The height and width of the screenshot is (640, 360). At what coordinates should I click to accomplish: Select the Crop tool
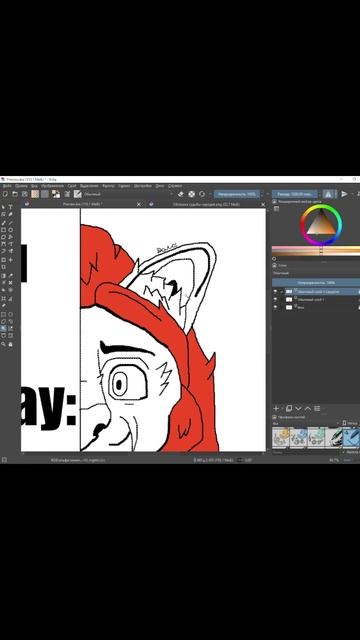(3, 267)
